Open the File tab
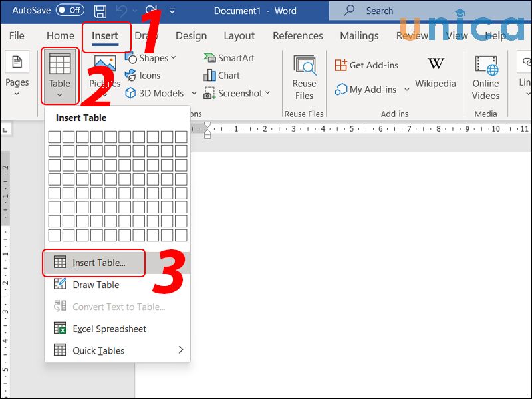The image size is (532, 399). tap(17, 36)
